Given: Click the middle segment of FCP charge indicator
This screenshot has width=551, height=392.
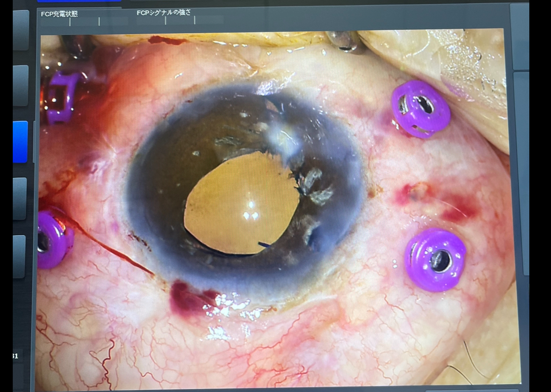Looking at the screenshot, I should [x=85, y=21].
